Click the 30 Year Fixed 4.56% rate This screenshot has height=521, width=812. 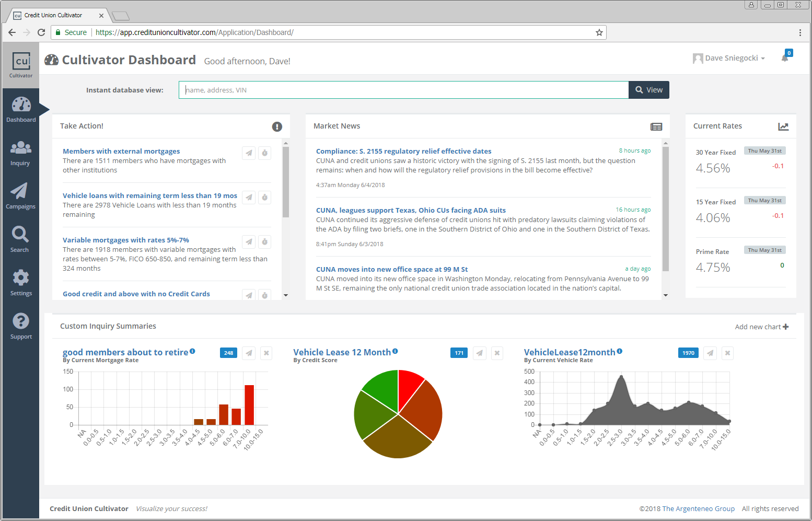713,168
